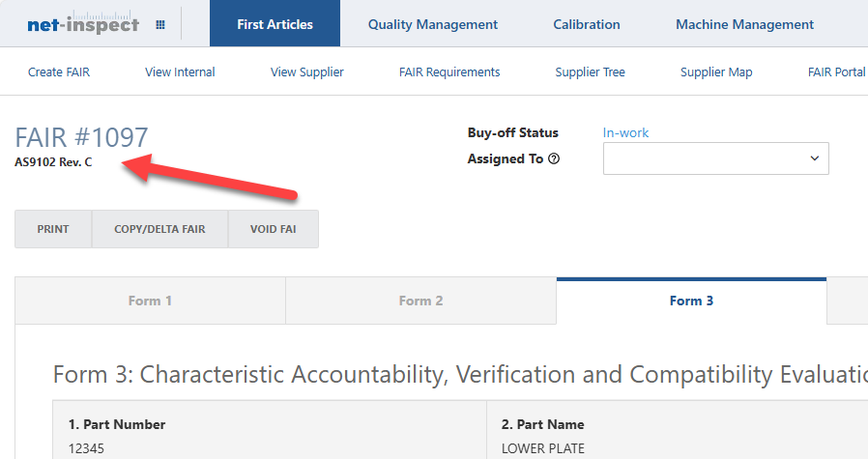Screen dimensions: 868x459
Task: Switch to Quality Management tab
Action: 433,24
